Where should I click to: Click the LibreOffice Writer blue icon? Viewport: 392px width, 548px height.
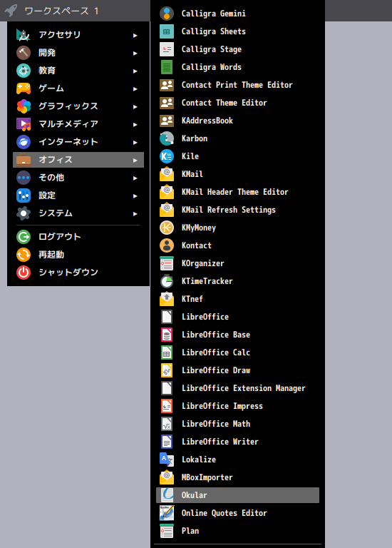[x=167, y=442]
